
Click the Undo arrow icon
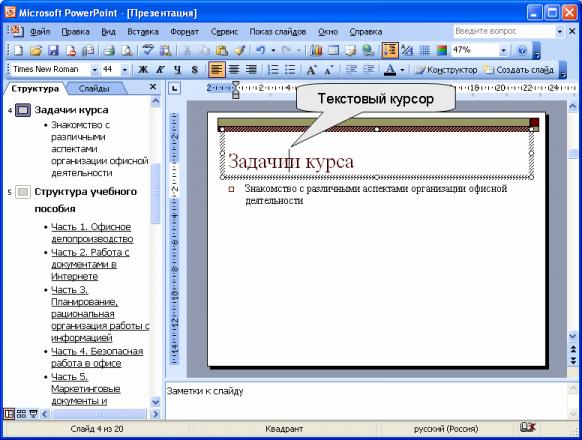pyautogui.click(x=261, y=50)
